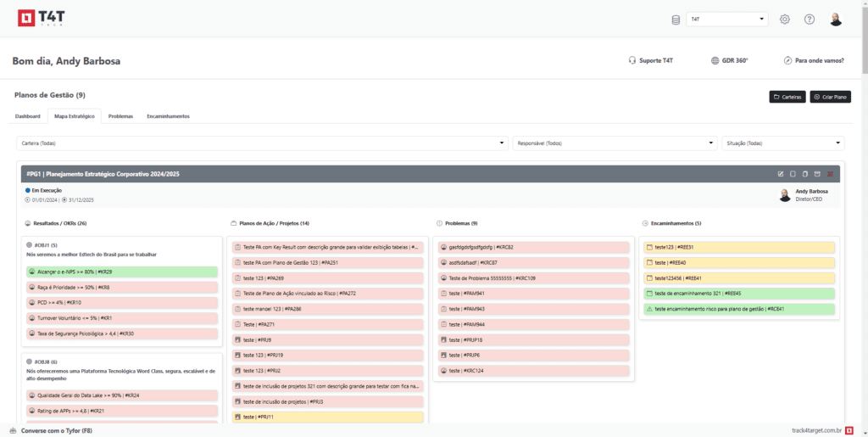Open the green key result card #KR29
The width and height of the screenshot is (868, 437).
121,272
